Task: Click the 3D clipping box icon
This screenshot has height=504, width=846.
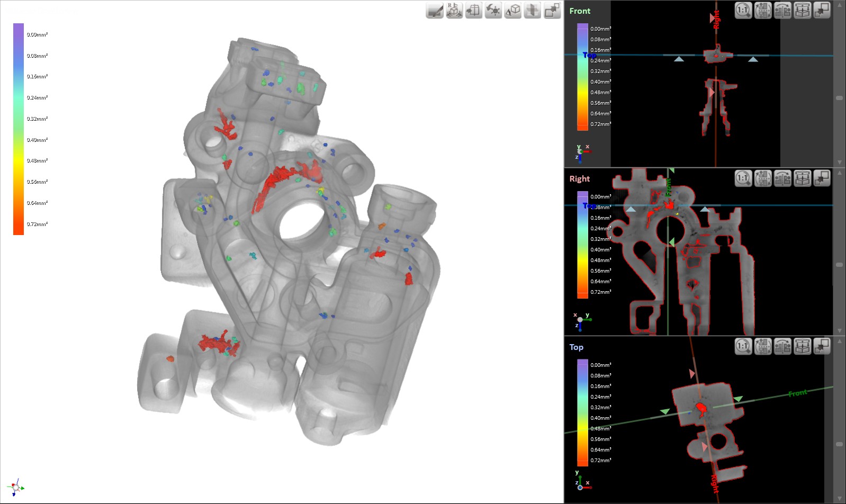Action: (474, 11)
